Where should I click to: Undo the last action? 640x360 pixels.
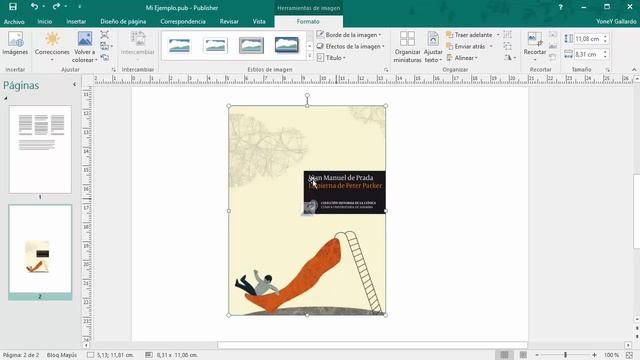point(34,7)
